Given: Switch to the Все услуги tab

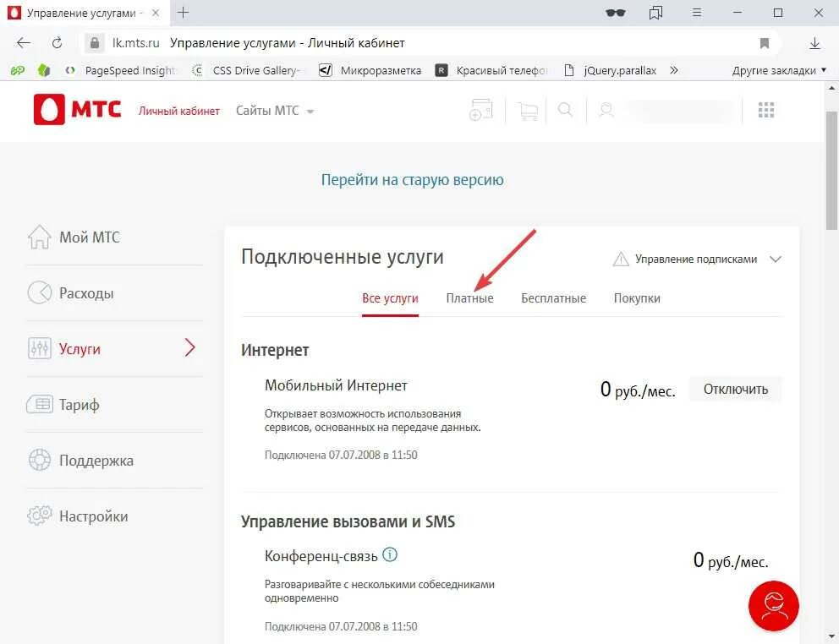Looking at the screenshot, I should click(390, 298).
